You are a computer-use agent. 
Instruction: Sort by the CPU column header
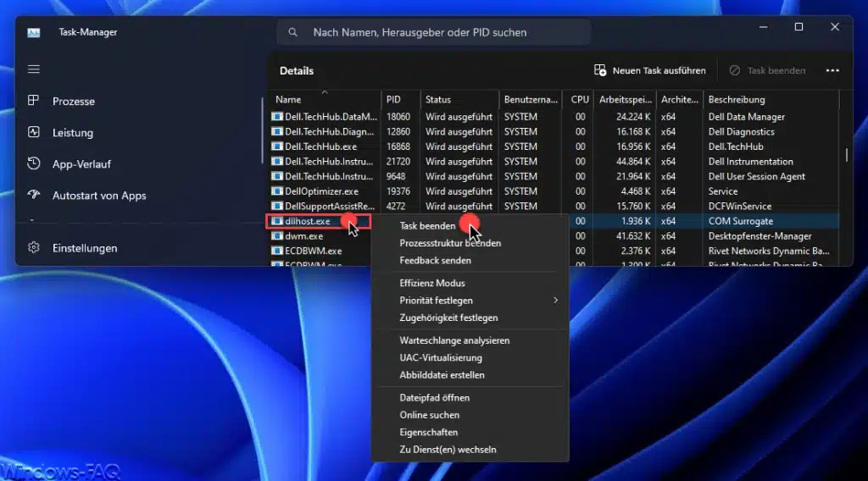(x=578, y=100)
